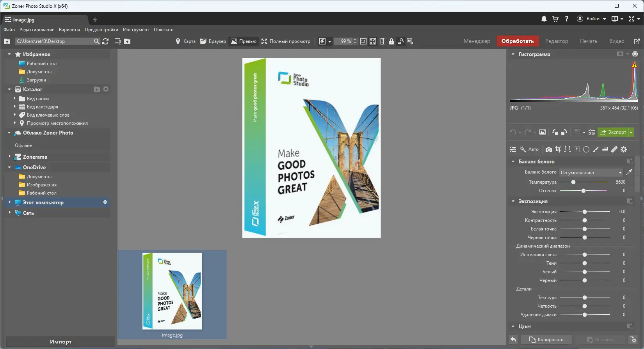The width and height of the screenshot is (644, 349).
Task: Switch to the Редактор tab
Action: click(x=557, y=41)
